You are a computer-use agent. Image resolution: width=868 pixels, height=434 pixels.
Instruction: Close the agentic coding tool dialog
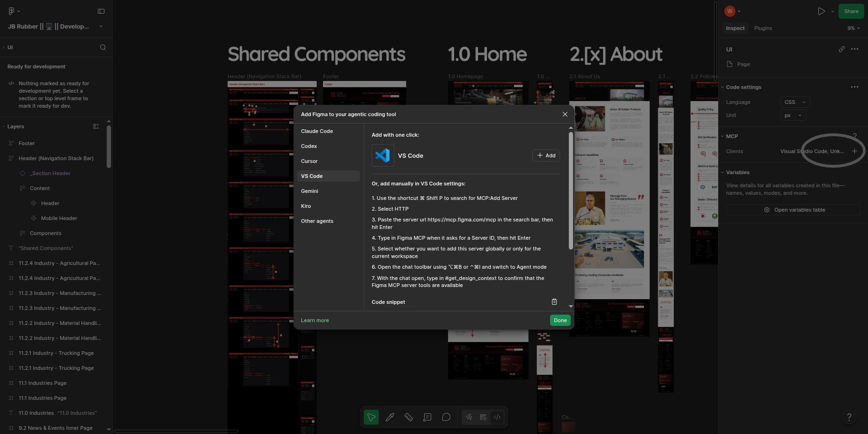pos(565,114)
